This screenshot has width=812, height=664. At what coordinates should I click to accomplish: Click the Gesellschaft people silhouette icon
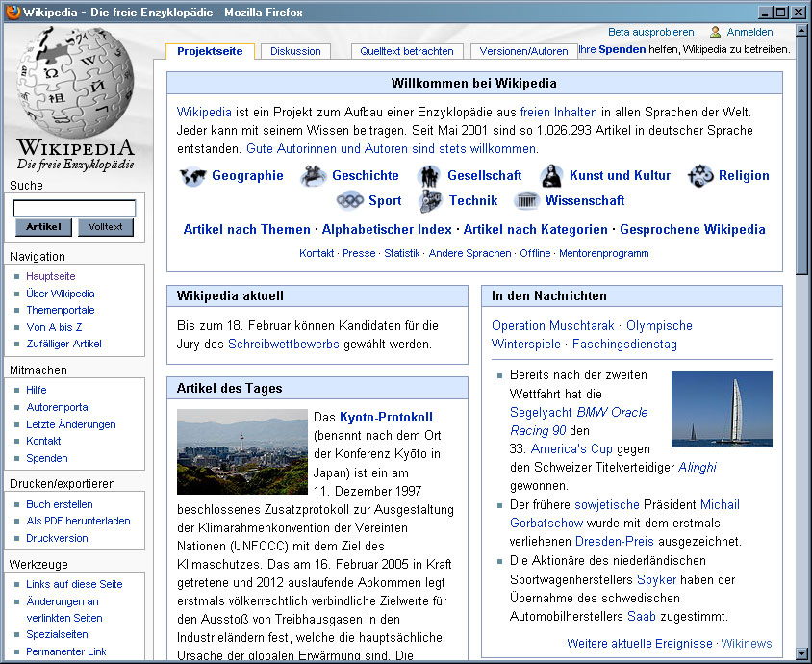(429, 176)
